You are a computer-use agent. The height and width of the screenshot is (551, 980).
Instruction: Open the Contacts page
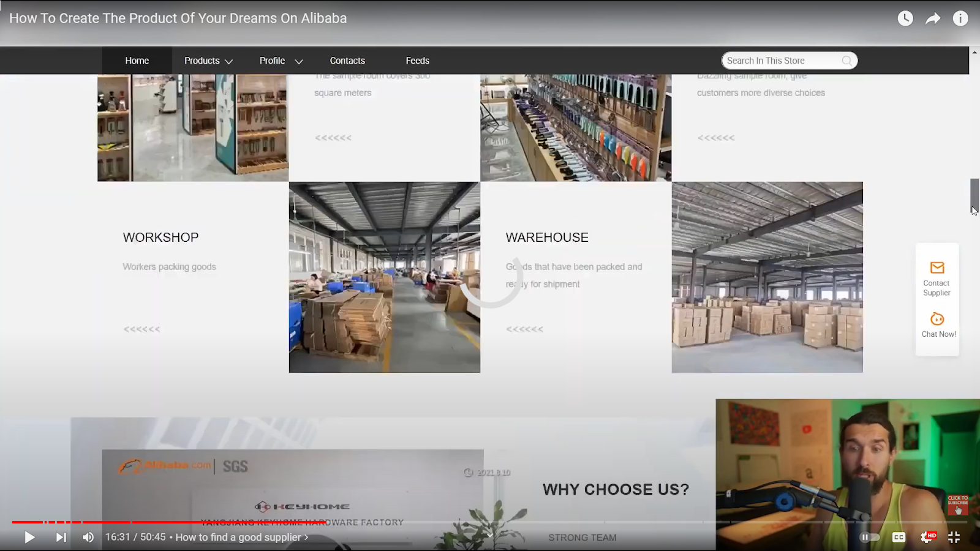347,61
